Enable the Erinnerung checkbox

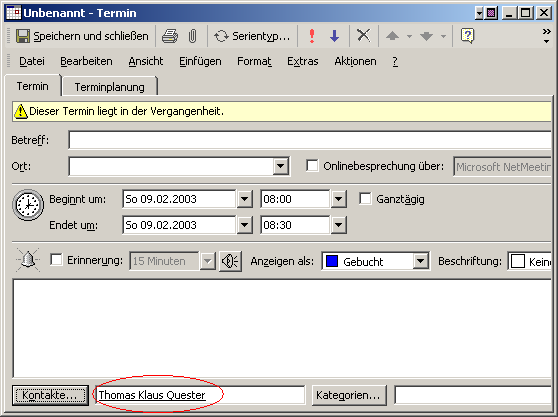56,259
